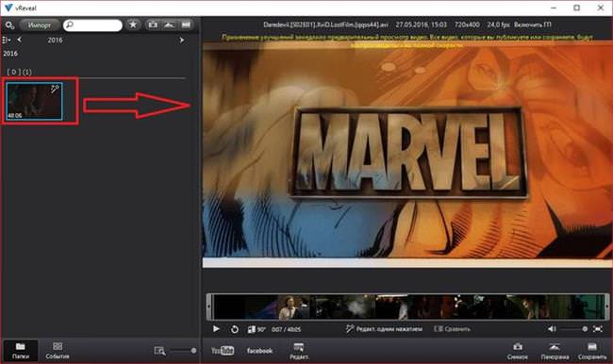The height and width of the screenshot is (364, 613).
Task: Go to next year with right arrow
Action: tap(181, 40)
